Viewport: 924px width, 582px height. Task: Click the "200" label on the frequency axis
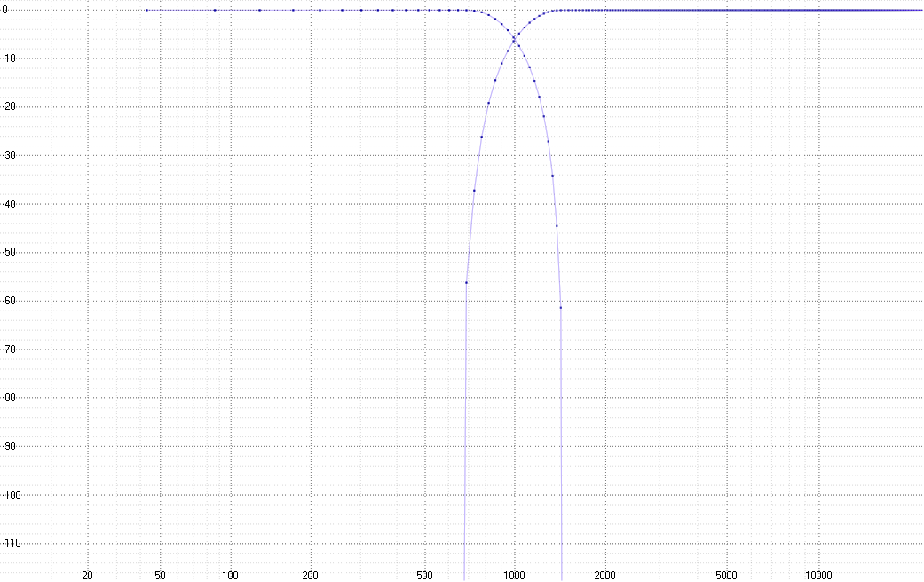tap(310, 576)
